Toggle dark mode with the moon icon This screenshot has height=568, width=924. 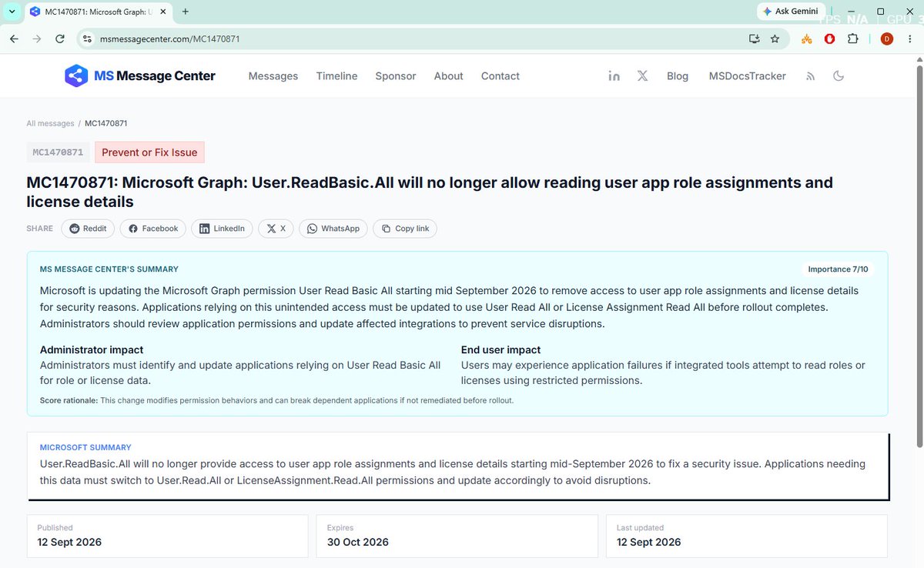coord(839,75)
